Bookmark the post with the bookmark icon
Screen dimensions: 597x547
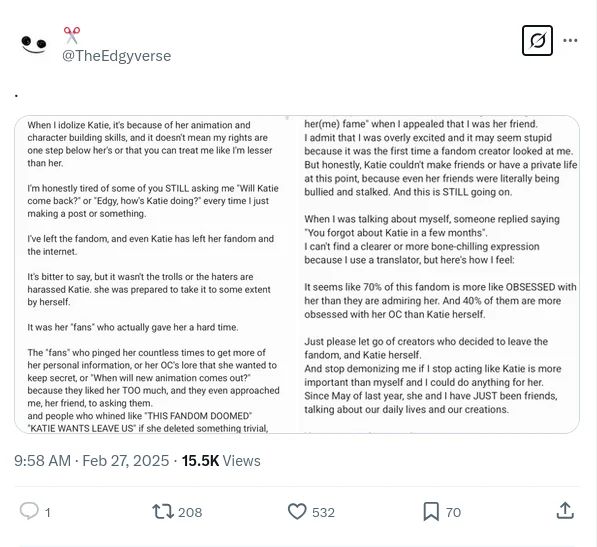[431, 511]
